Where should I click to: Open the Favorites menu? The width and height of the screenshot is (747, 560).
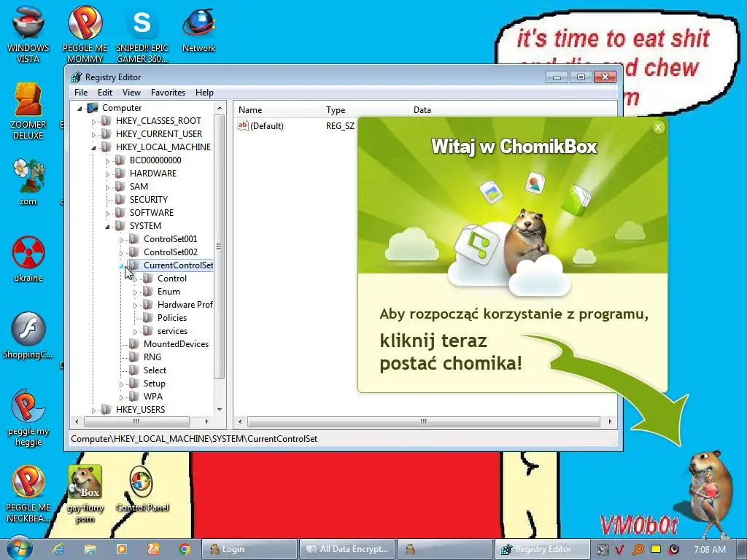coord(168,93)
